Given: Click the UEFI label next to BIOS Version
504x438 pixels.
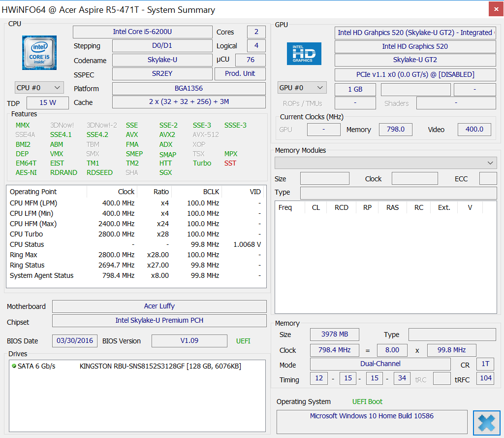Looking at the screenshot, I should (243, 340).
